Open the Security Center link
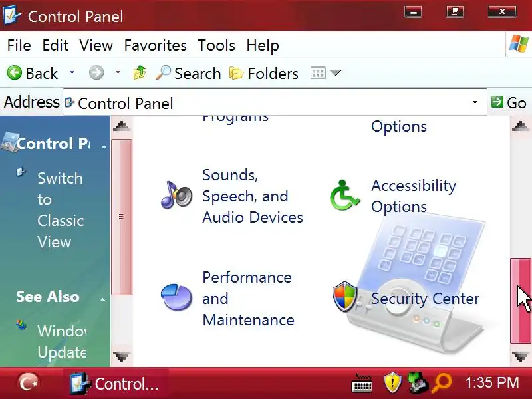The height and width of the screenshot is (399, 532). [x=425, y=299]
